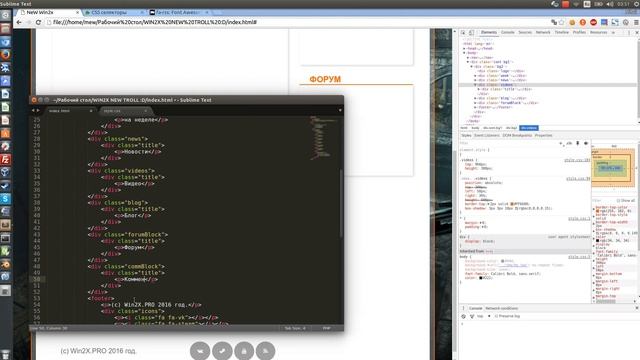Switch to the New Win2x browser tab
640x360 pixels.
(x=49, y=13)
